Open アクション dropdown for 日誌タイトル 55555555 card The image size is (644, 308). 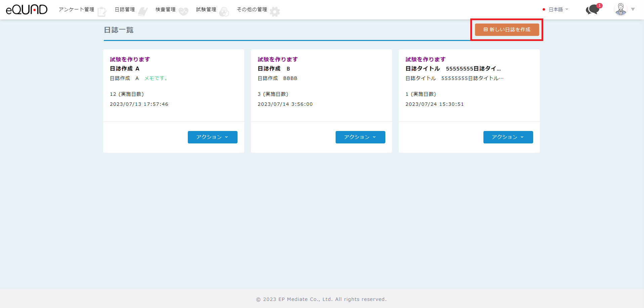point(508,137)
